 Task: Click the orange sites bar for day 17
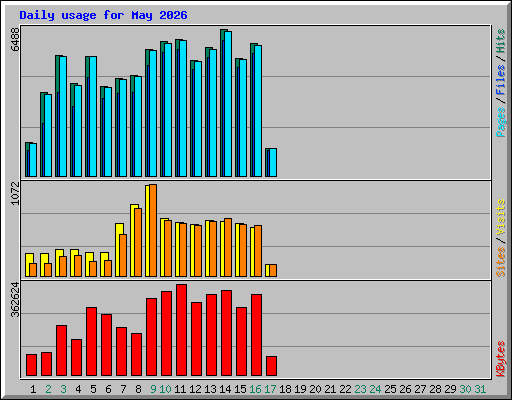(273, 270)
